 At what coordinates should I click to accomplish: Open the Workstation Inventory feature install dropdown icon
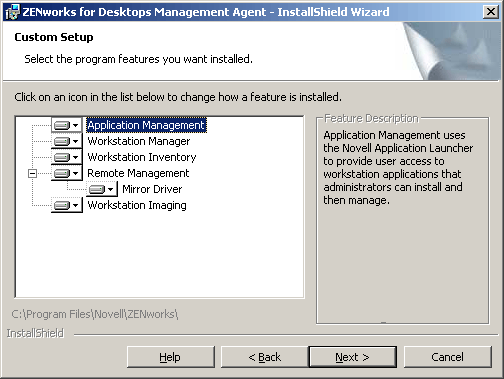click(x=67, y=157)
